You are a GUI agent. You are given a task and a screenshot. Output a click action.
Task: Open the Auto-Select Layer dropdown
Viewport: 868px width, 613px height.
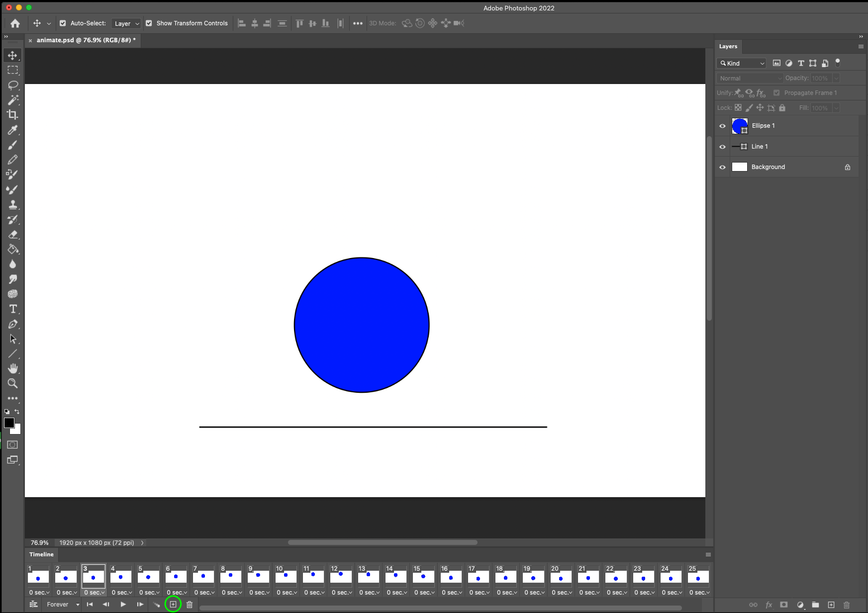point(126,23)
